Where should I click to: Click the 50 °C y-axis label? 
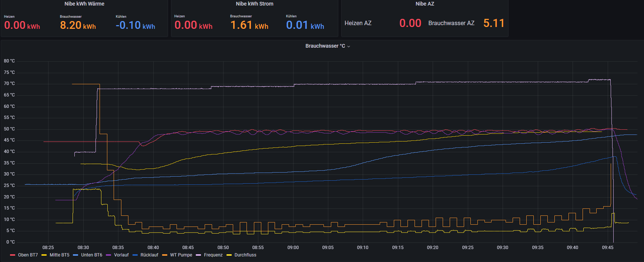pyautogui.click(x=9, y=129)
